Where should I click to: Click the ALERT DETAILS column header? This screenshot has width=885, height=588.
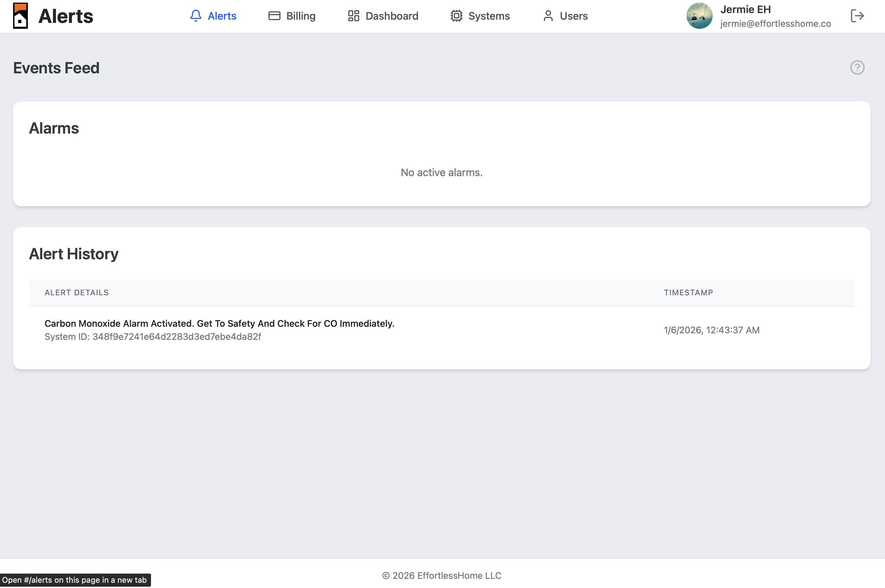(77, 292)
